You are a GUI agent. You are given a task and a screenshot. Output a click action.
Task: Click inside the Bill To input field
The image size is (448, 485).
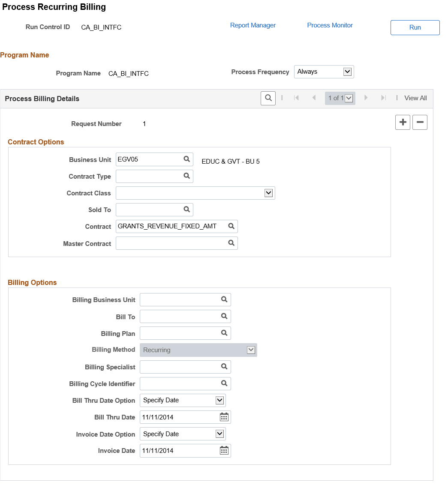(180, 316)
